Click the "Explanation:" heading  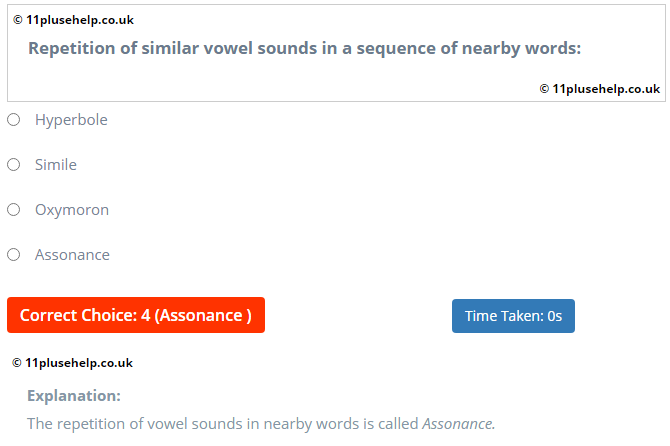point(74,395)
